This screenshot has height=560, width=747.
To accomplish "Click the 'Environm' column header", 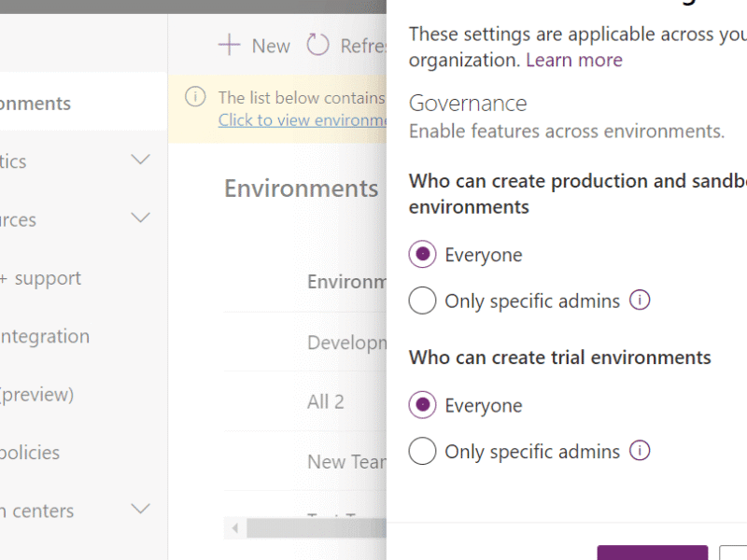I will pyautogui.click(x=346, y=282).
